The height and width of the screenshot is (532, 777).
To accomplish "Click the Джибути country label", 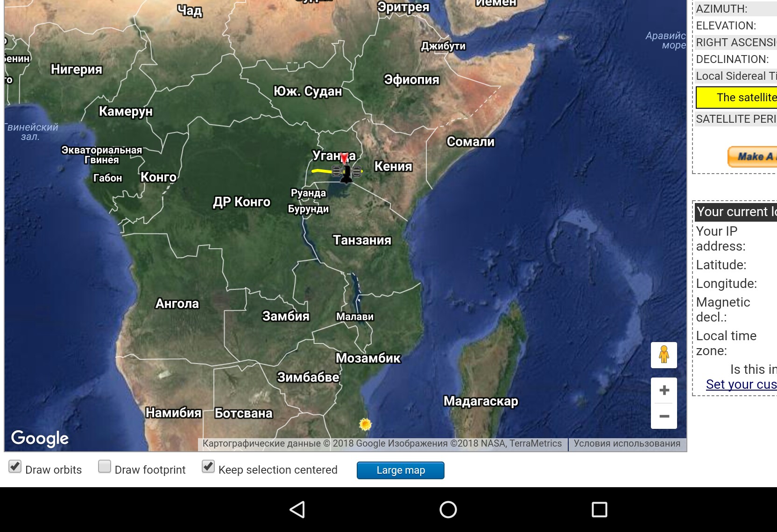I will pyautogui.click(x=443, y=46).
